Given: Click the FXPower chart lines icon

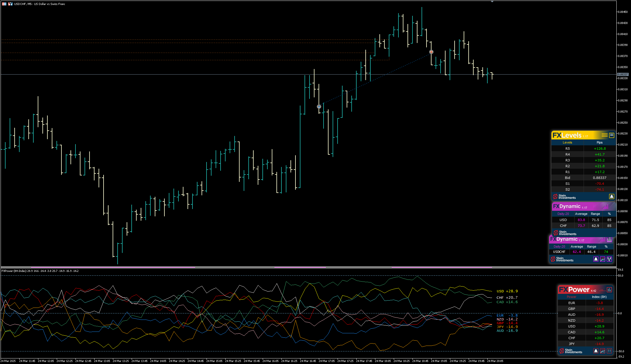Looking at the screenshot, I should tap(603, 351).
